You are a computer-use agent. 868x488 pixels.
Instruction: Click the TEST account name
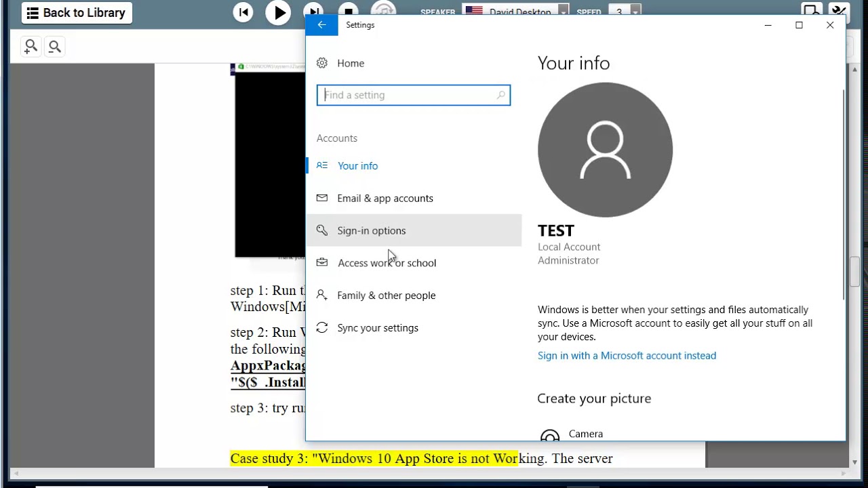(x=556, y=230)
